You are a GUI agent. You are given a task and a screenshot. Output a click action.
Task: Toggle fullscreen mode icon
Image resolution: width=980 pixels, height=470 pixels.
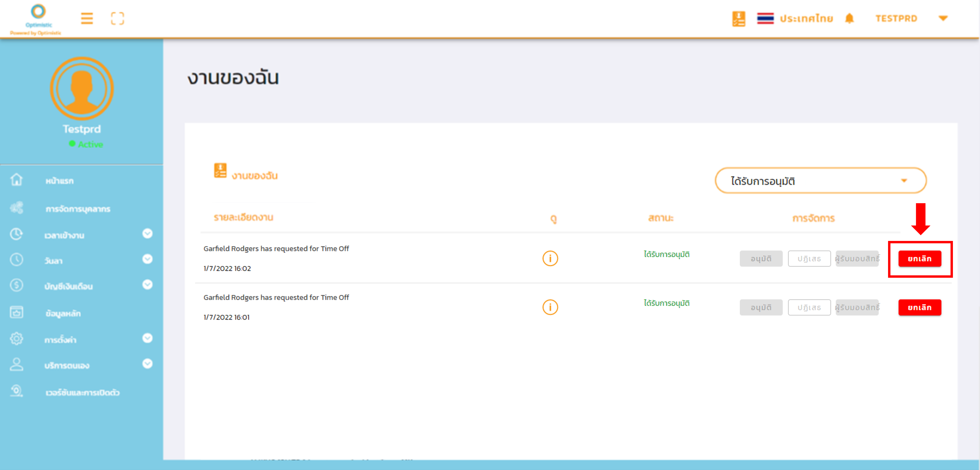coord(117,18)
